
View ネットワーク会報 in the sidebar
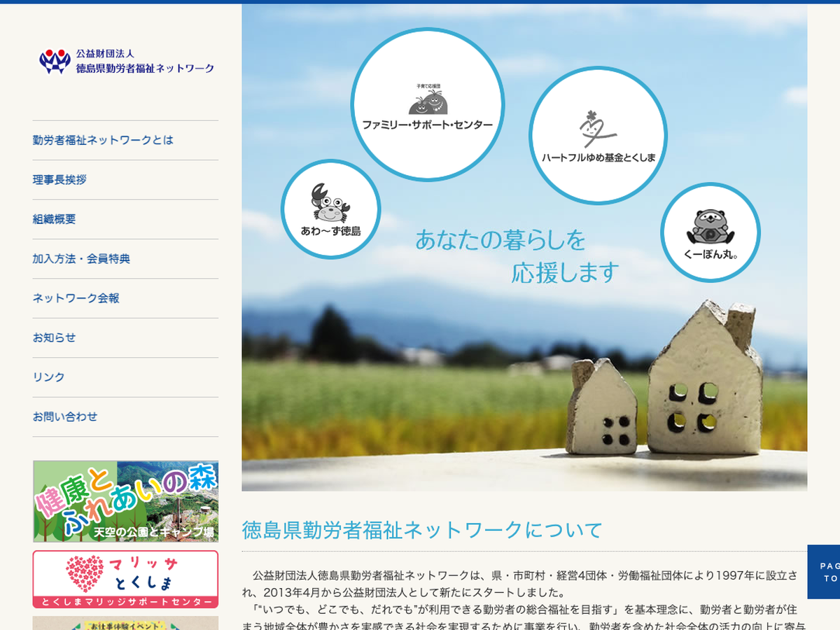[x=76, y=298]
